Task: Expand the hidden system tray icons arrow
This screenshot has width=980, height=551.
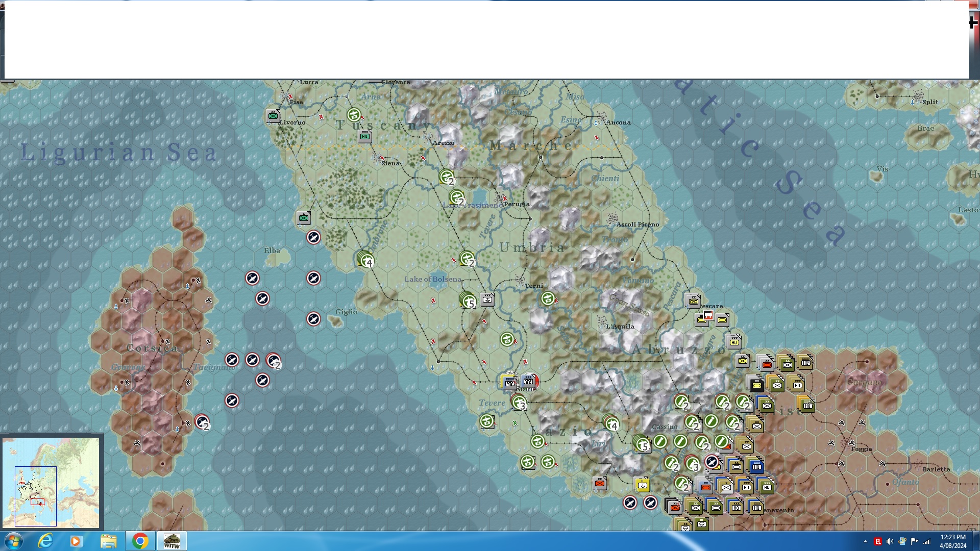Action: (865, 541)
